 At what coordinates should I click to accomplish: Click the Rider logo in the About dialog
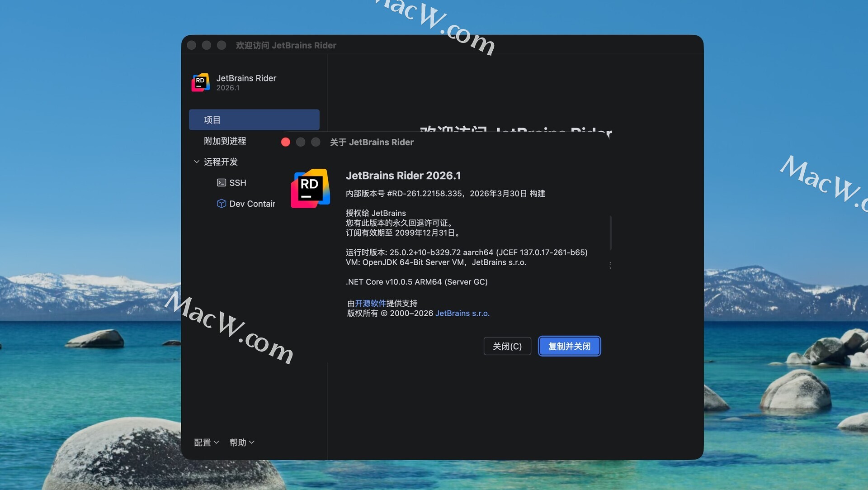coord(310,188)
